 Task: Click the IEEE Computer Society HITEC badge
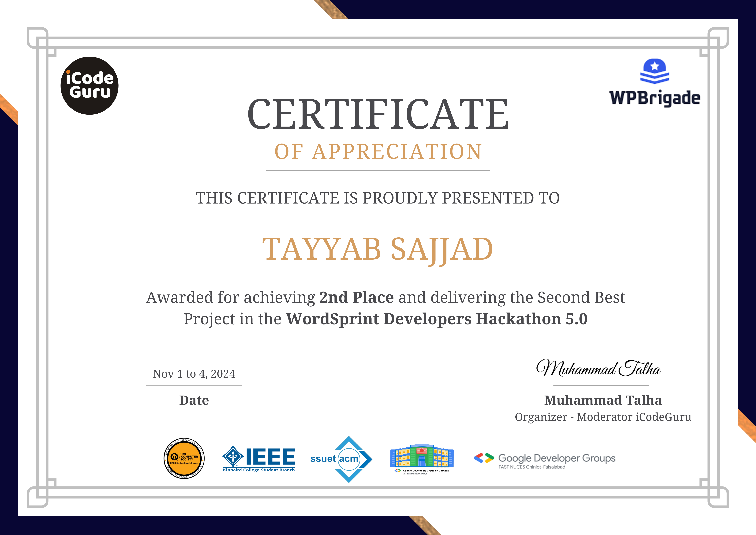(x=184, y=458)
